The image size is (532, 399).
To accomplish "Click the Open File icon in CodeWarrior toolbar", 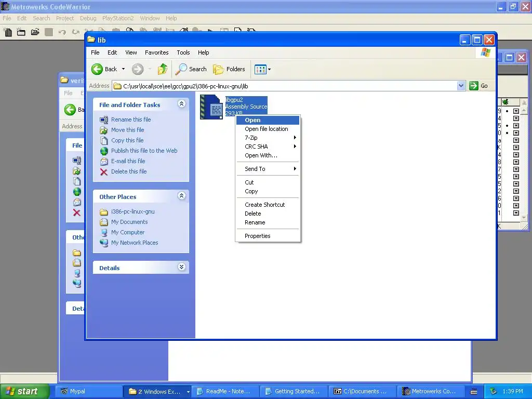I will [35, 32].
